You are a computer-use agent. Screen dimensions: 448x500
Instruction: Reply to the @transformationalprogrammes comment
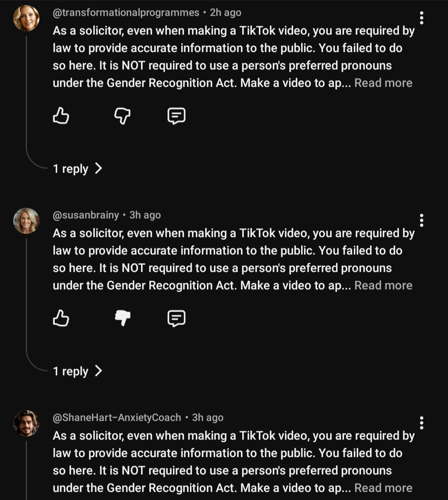click(176, 116)
